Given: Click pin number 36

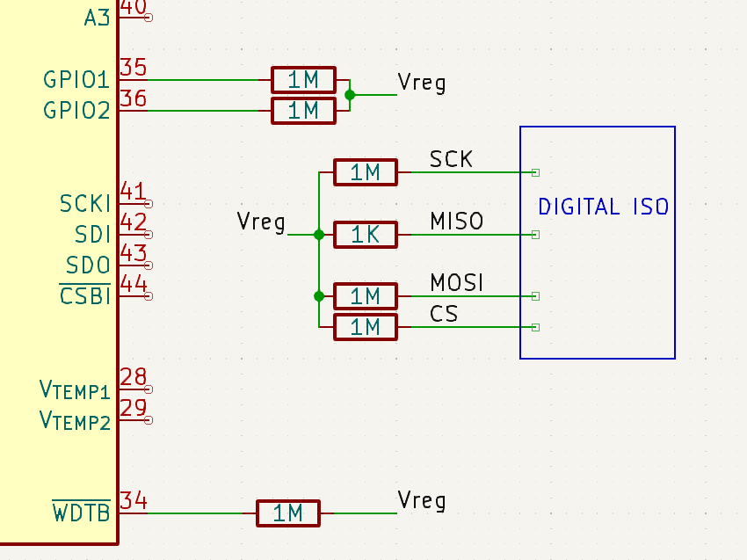Looking at the screenshot, I should click(x=134, y=98).
